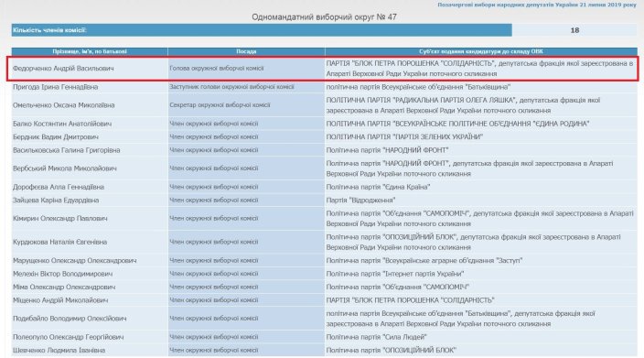Select the name 'Балко Костянтин Анатолійович'

[x=62, y=124]
